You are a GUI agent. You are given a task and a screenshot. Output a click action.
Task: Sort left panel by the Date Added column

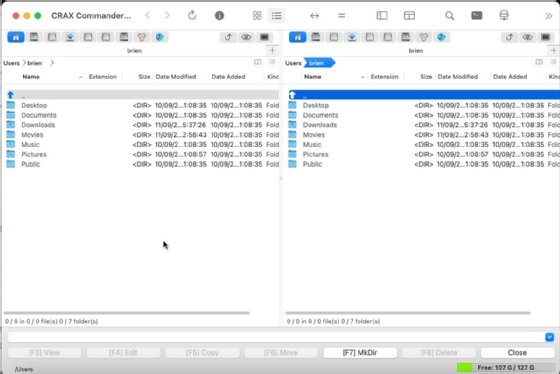(228, 77)
